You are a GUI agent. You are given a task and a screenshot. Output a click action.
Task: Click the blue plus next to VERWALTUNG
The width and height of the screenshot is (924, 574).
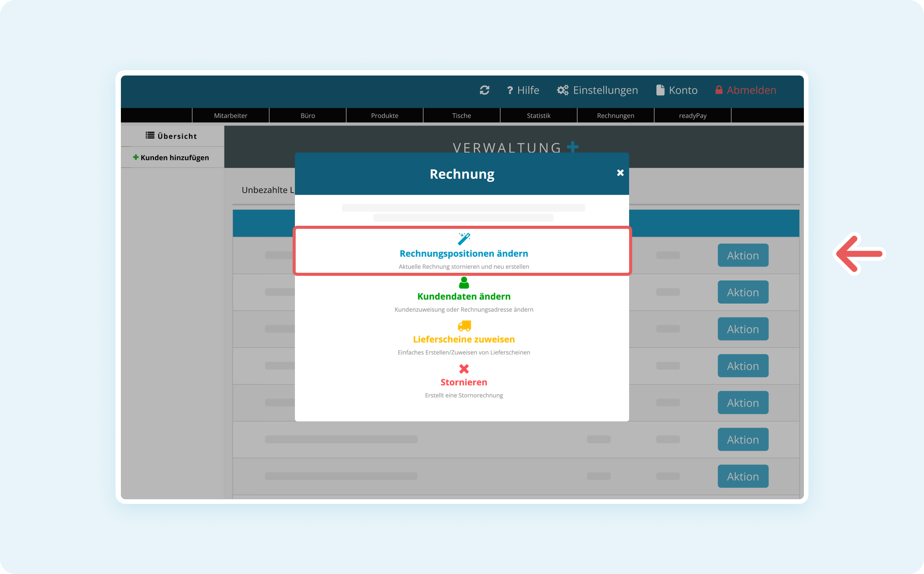[x=572, y=147]
